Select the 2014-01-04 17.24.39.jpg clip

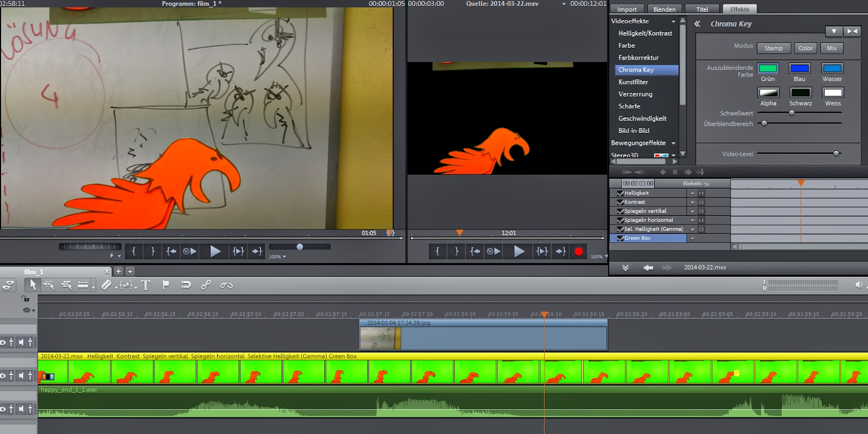tap(483, 334)
